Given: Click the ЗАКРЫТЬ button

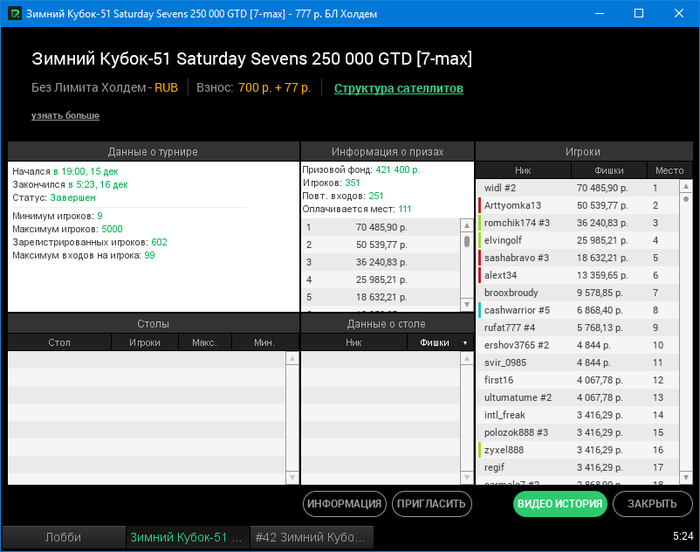Looking at the screenshot, I should pyautogui.click(x=652, y=504).
